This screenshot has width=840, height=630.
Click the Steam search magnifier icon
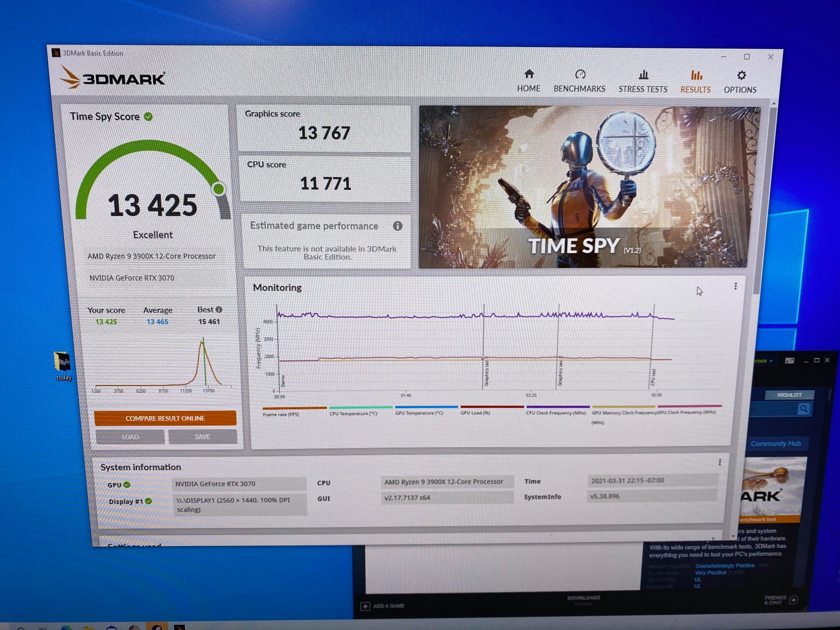(803, 409)
